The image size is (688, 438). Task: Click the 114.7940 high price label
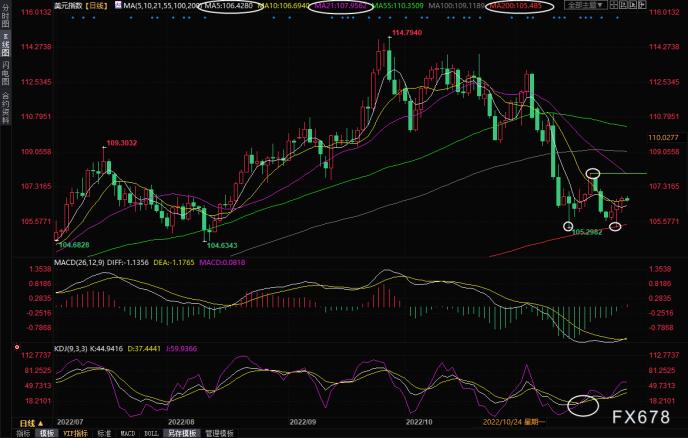click(x=407, y=32)
